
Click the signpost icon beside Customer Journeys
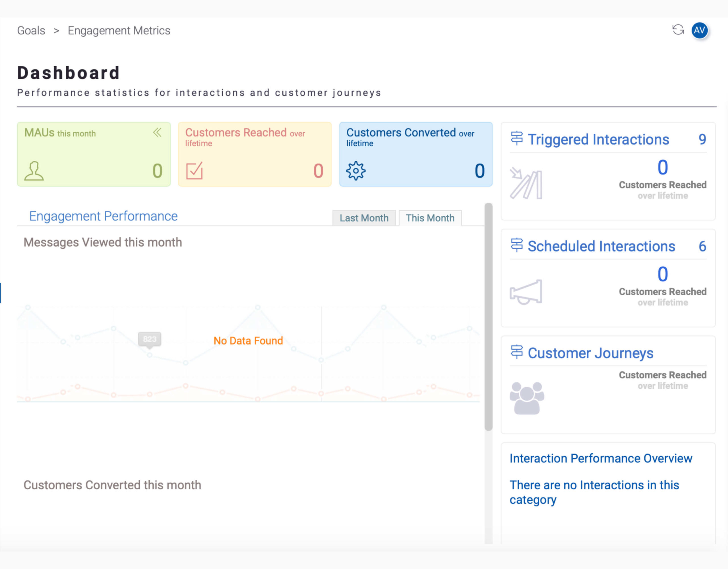tap(517, 352)
